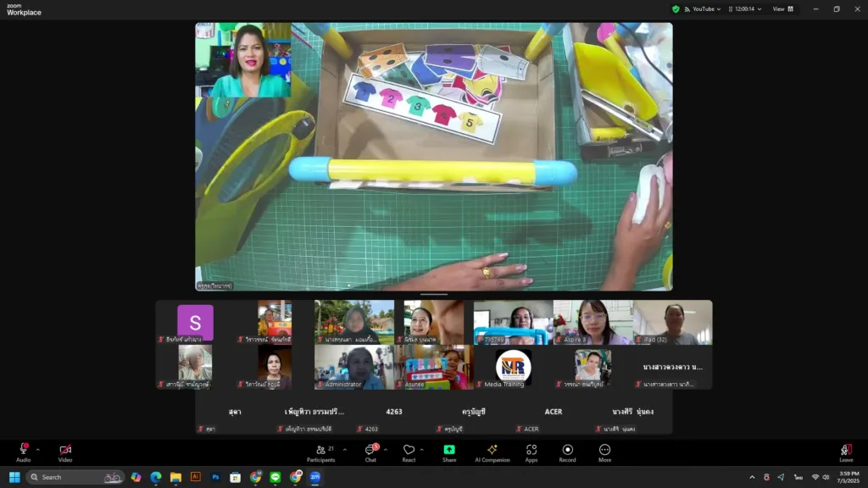
Task: Unmute the microphone with the Audio button
Action: (23, 452)
